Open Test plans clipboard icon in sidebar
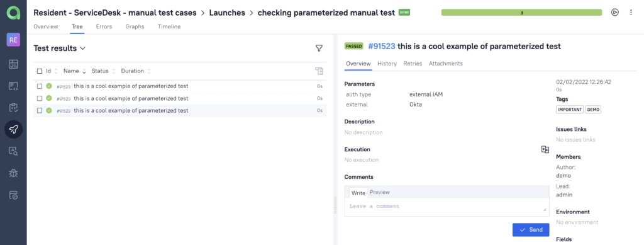The image size is (644, 245). point(13,108)
